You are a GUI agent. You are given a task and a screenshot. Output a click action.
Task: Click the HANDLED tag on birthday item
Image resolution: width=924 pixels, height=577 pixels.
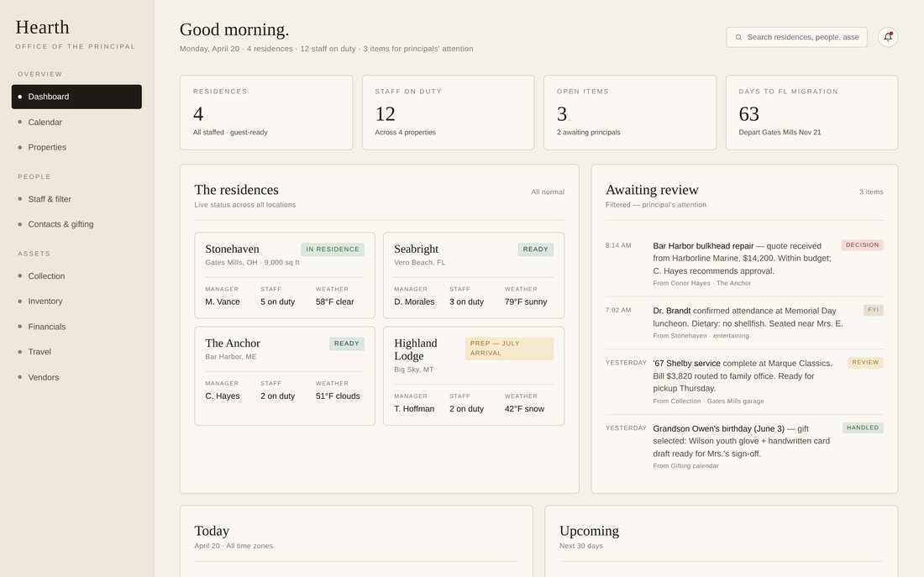(863, 428)
